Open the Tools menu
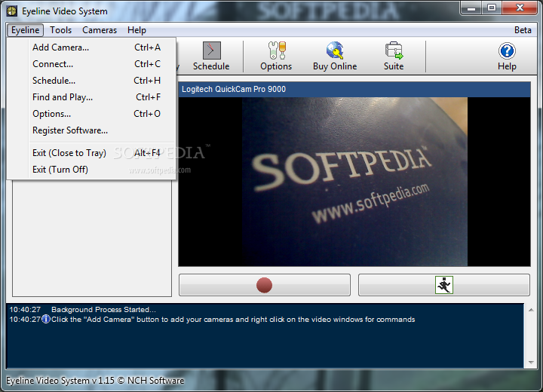 60,30
